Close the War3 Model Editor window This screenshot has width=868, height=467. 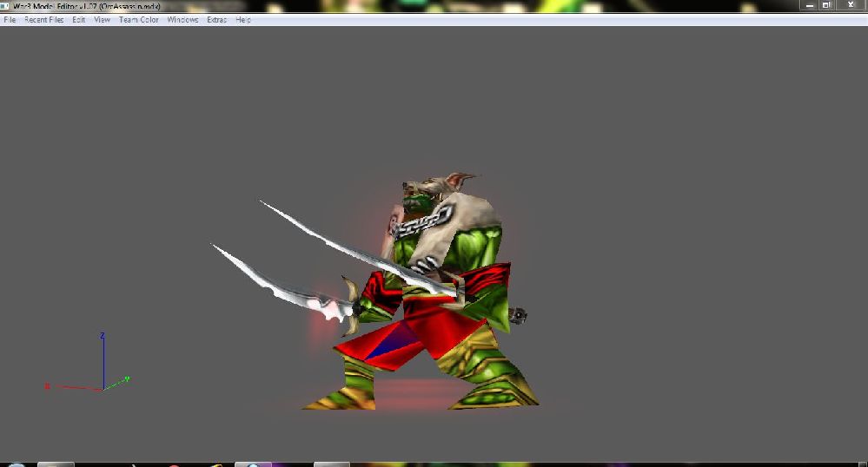[x=851, y=5]
